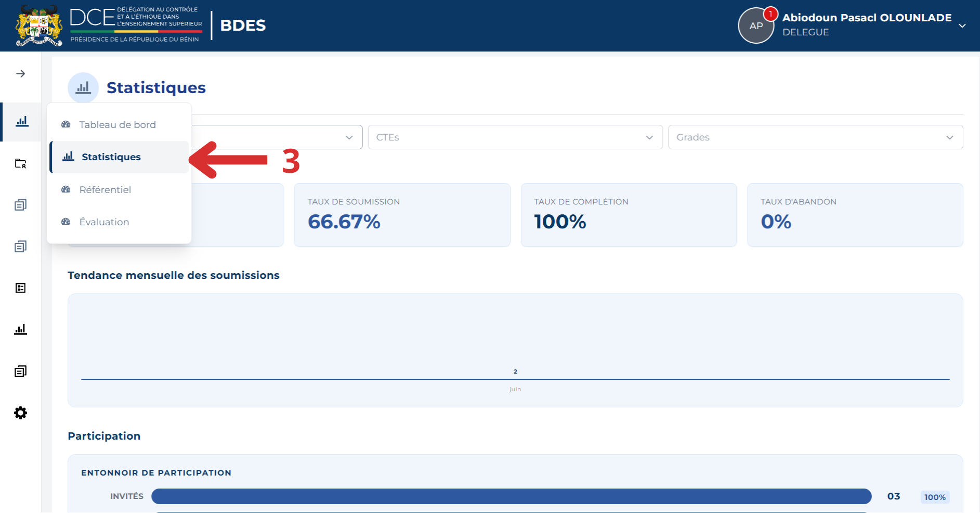Click the 100% badge on Invités row

click(935, 497)
